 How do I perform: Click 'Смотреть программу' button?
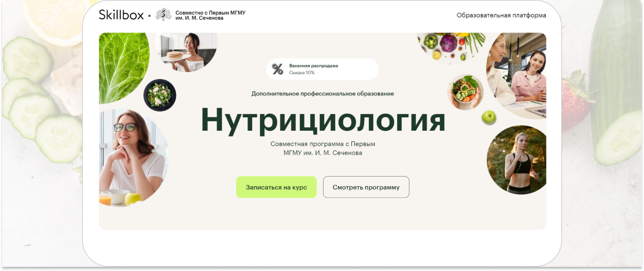pyautogui.click(x=366, y=187)
